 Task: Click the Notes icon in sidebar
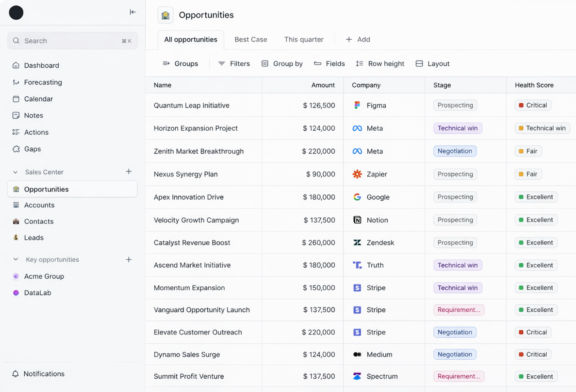tap(16, 115)
